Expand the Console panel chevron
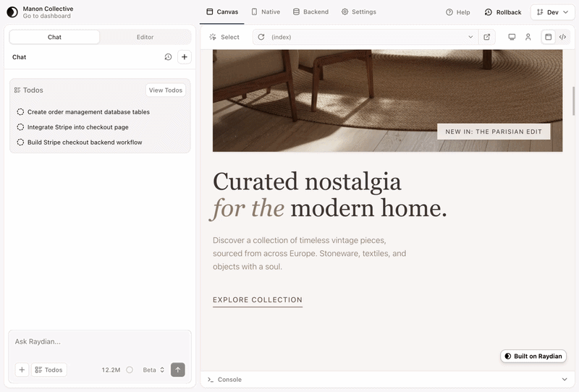 (x=565, y=380)
